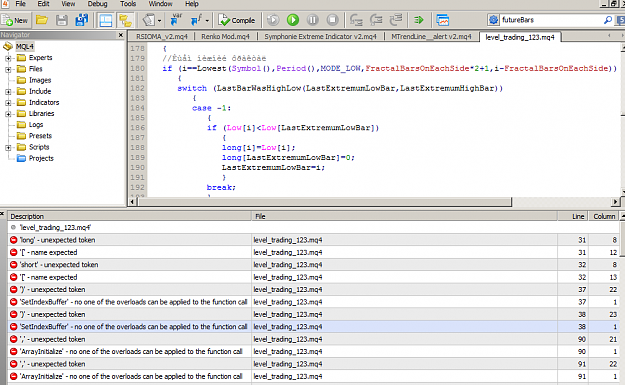Select MQL4 root in Navigator
Image resolution: width=625 pixels, height=385 pixels.
click(25, 47)
